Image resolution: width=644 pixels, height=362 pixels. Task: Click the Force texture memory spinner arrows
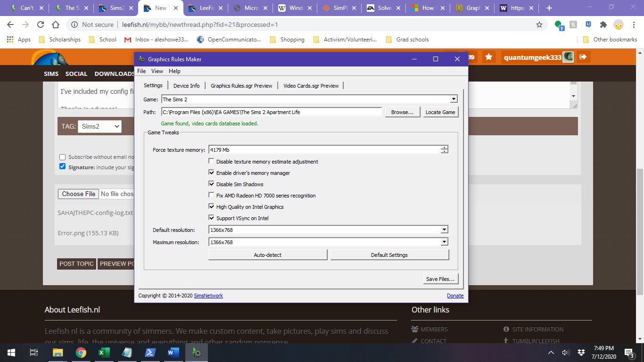(x=444, y=150)
